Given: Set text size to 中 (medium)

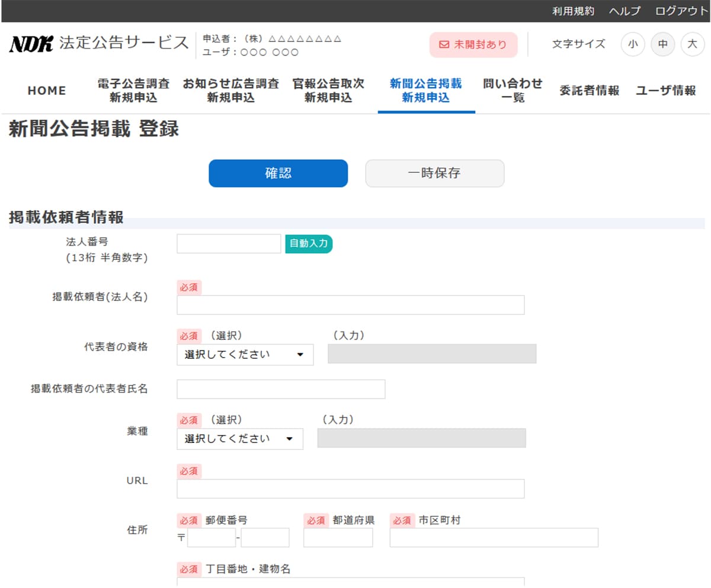Looking at the screenshot, I should click(662, 44).
